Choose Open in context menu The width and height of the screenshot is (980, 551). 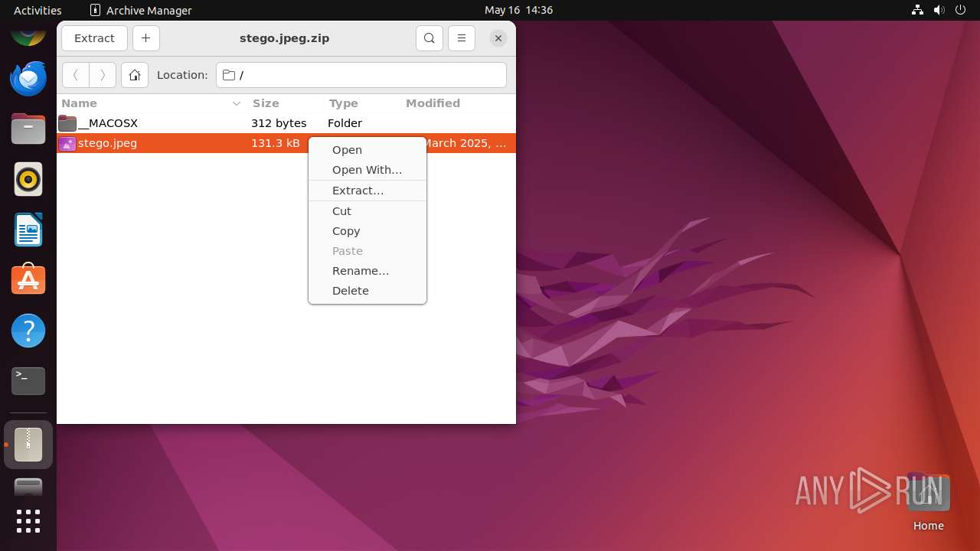tap(367, 150)
